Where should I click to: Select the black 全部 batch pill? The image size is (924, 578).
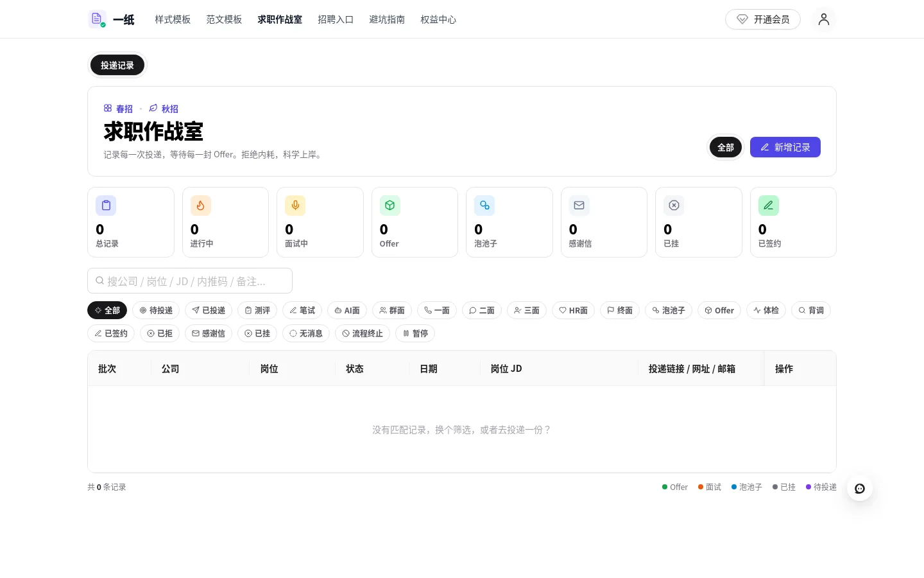click(726, 147)
